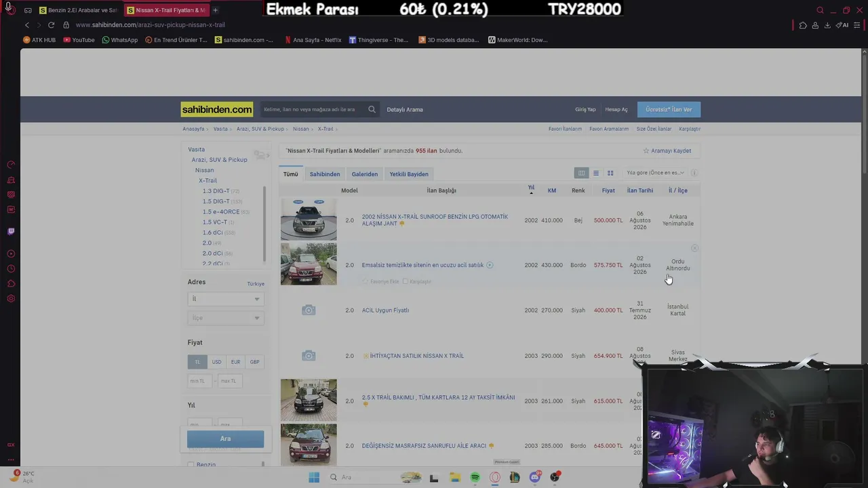Image resolution: width=868 pixels, height=488 pixels.
Task: Click the site search input field
Action: click(x=313, y=109)
